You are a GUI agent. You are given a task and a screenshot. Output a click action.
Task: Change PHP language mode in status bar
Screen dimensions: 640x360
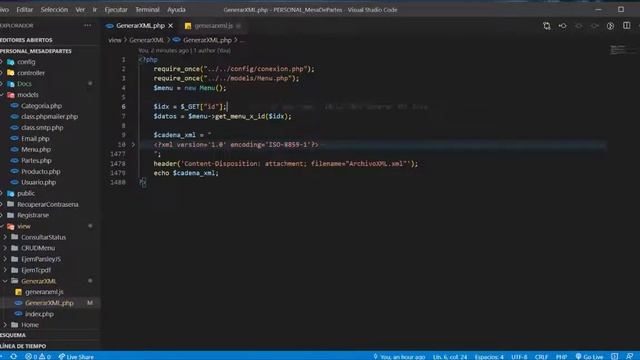(562, 356)
